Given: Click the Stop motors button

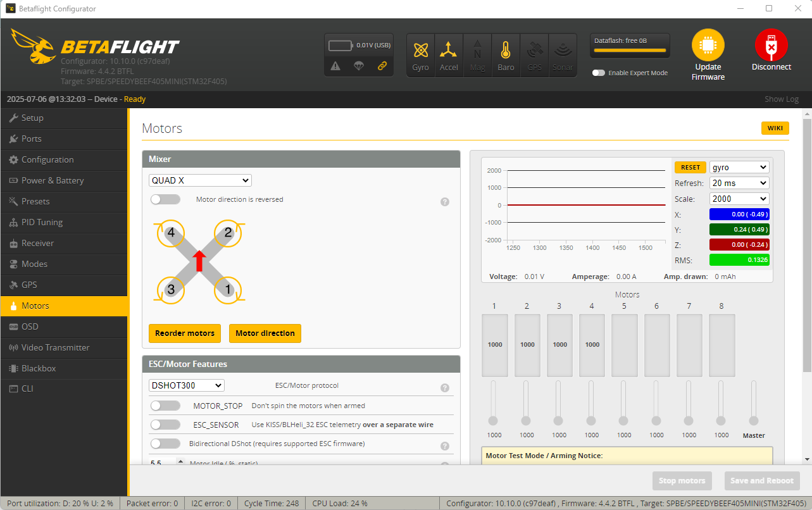Looking at the screenshot, I should (x=682, y=481).
